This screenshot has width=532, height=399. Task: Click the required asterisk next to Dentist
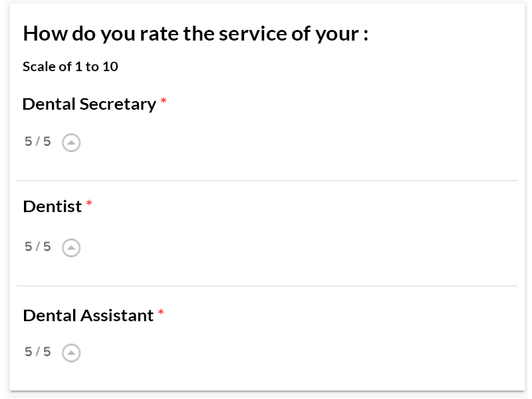pyautogui.click(x=89, y=205)
